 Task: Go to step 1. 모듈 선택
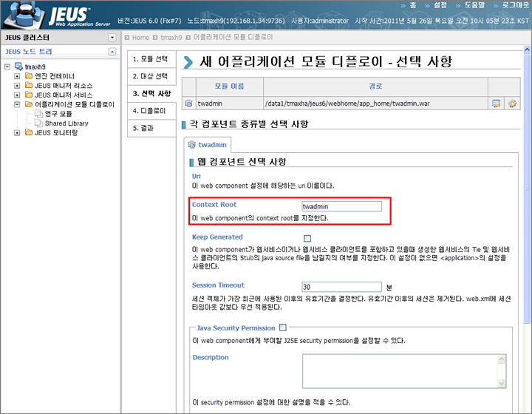pyautogui.click(x=151, y=59)
